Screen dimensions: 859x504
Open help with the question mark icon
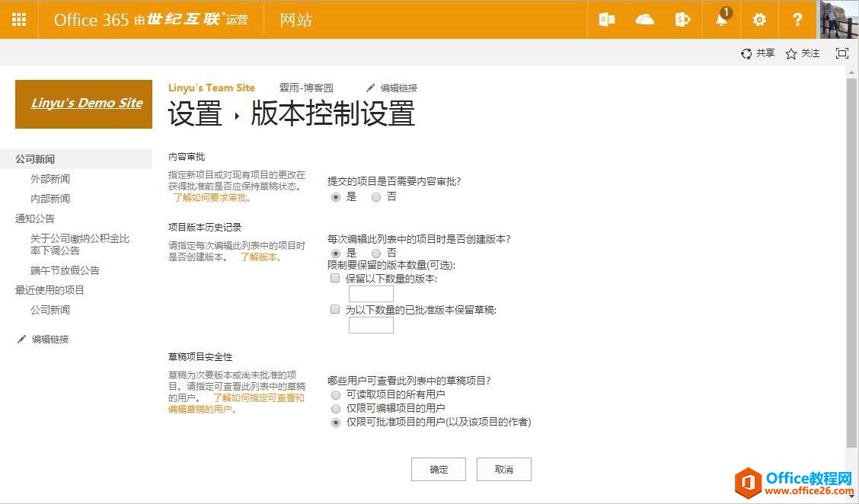797,19
